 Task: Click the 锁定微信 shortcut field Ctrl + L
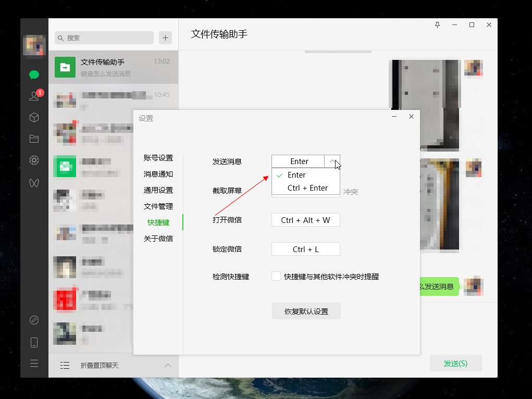point(306,249)
